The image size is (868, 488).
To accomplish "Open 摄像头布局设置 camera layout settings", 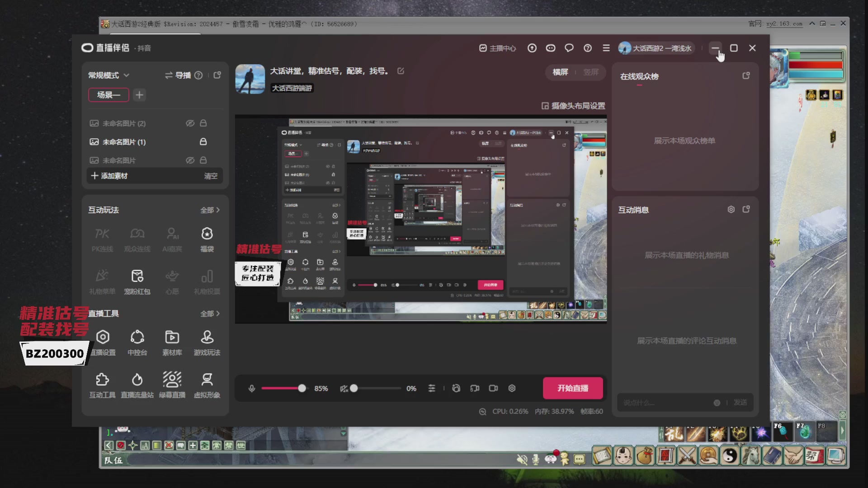I will pos(573,106).
